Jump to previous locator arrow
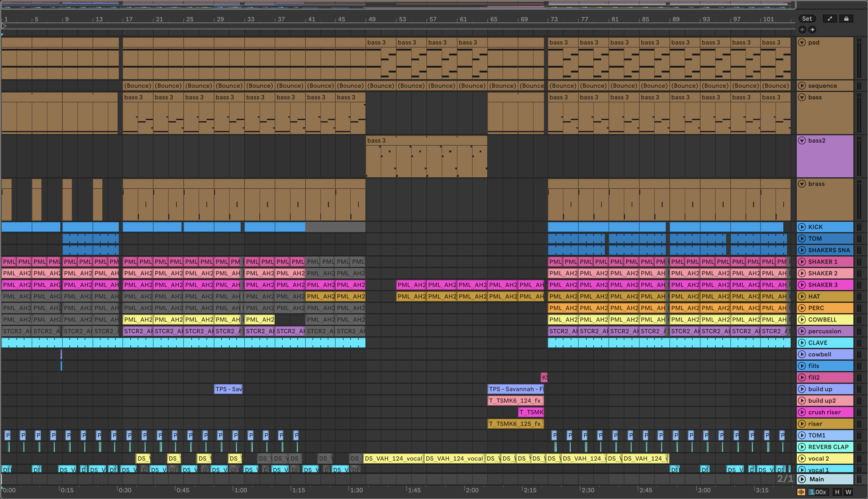The image size is (868, 499). (x=802, y=30)
